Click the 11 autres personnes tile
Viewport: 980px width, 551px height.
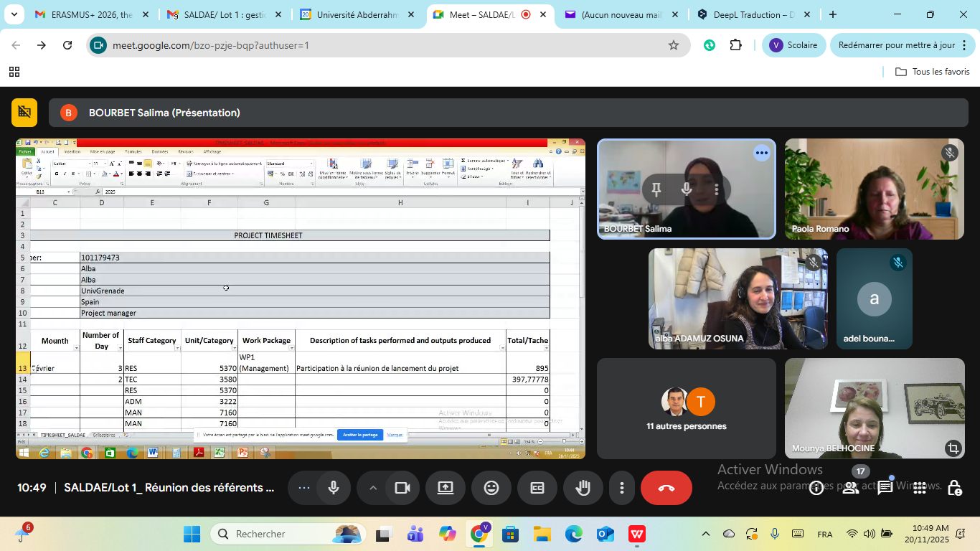point(686,409)
